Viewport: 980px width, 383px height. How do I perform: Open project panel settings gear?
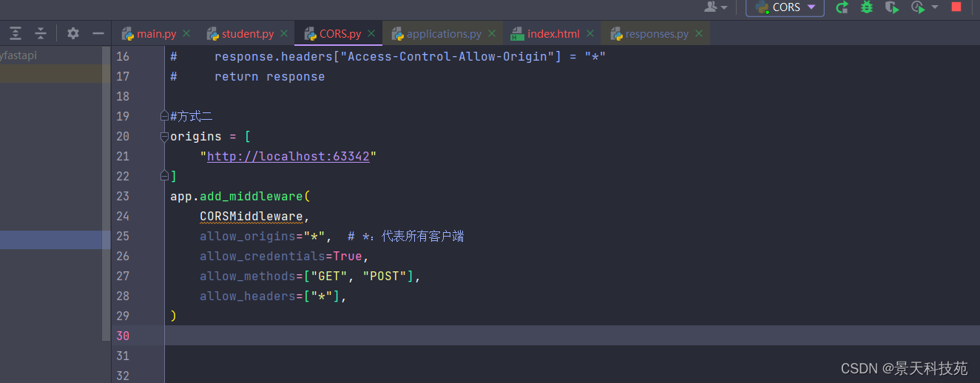(73, 33)
